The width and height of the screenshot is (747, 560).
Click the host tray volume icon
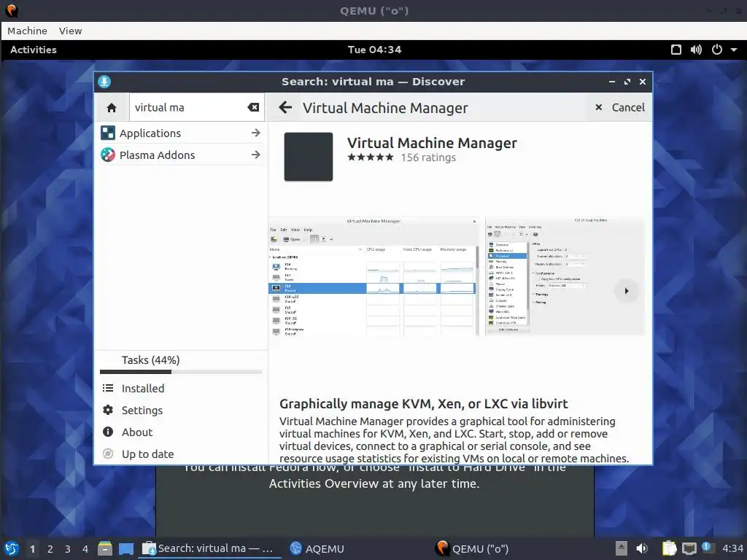pos(642,548)
